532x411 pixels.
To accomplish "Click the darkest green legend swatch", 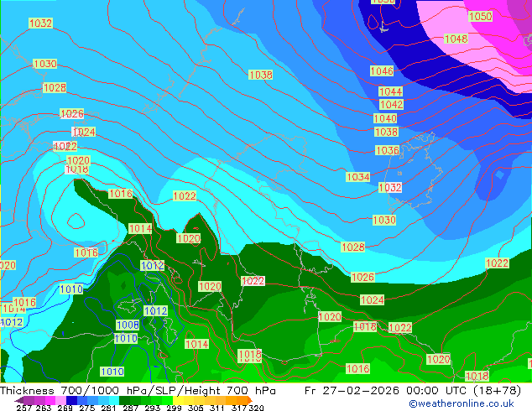I will pyautogui.click(x=124, y=400).
